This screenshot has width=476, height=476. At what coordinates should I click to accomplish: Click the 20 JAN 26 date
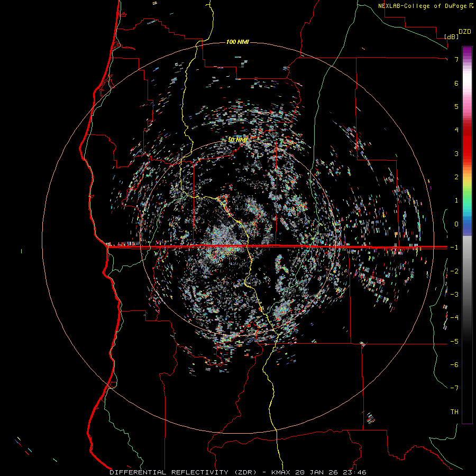point(316,472)
